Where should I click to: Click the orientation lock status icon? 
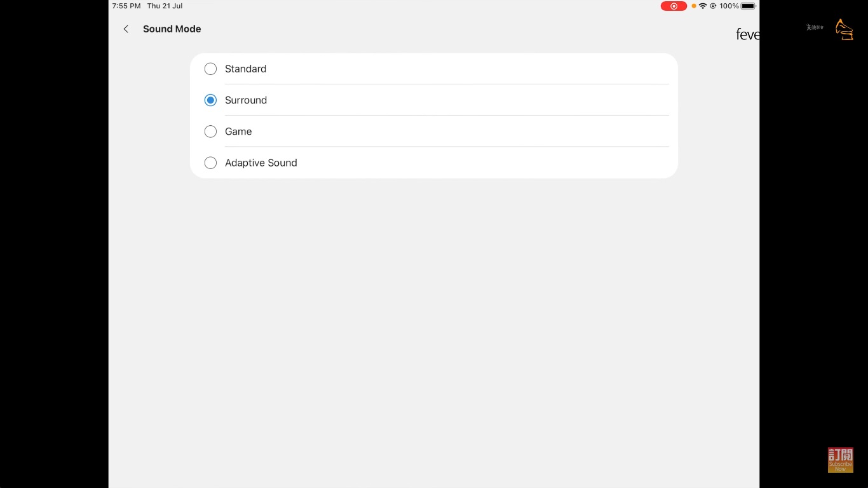(713, 6)
